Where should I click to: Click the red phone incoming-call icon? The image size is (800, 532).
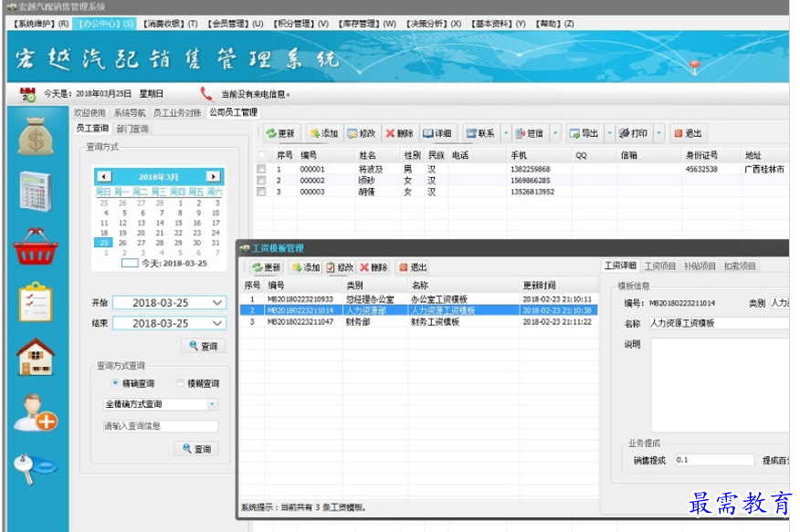point(206,94)
